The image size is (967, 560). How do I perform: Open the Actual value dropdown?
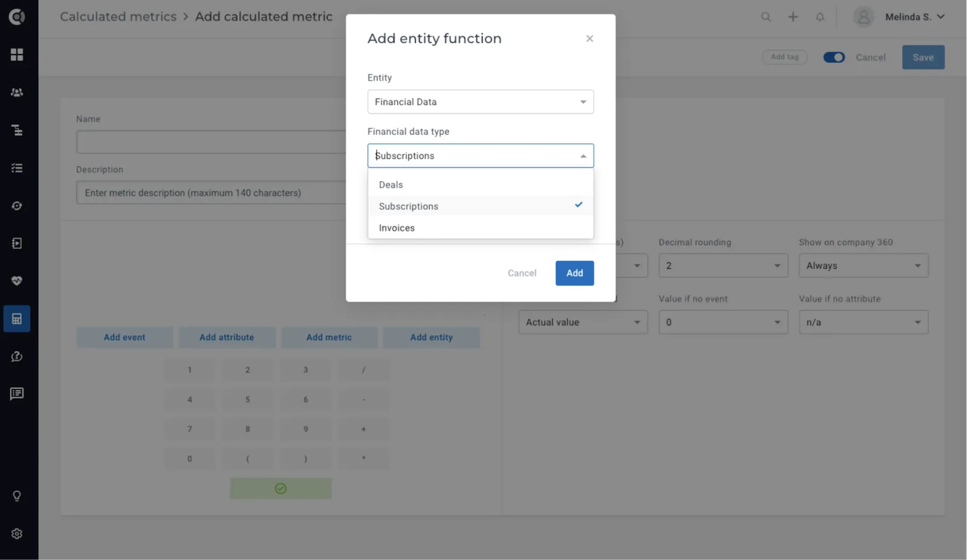(583, 323)
